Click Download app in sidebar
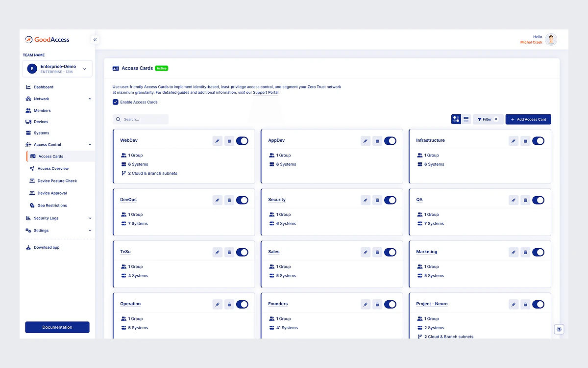 tap(47, 248)
